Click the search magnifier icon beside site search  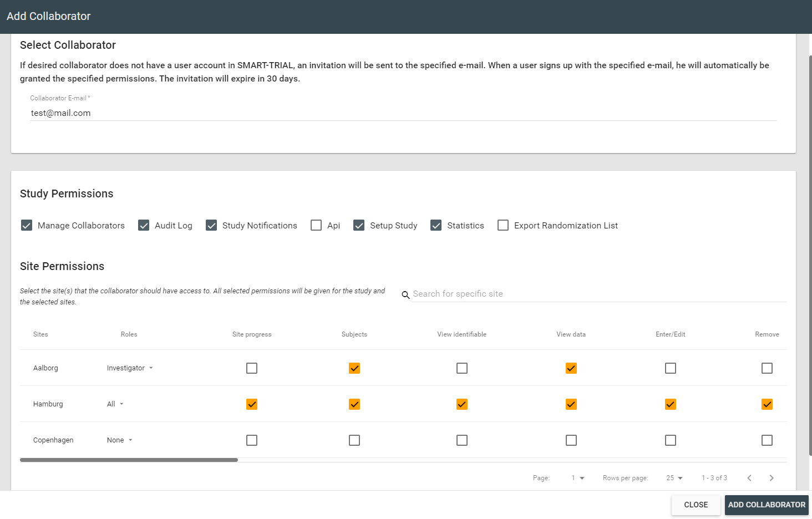click(x=405, y=294)
